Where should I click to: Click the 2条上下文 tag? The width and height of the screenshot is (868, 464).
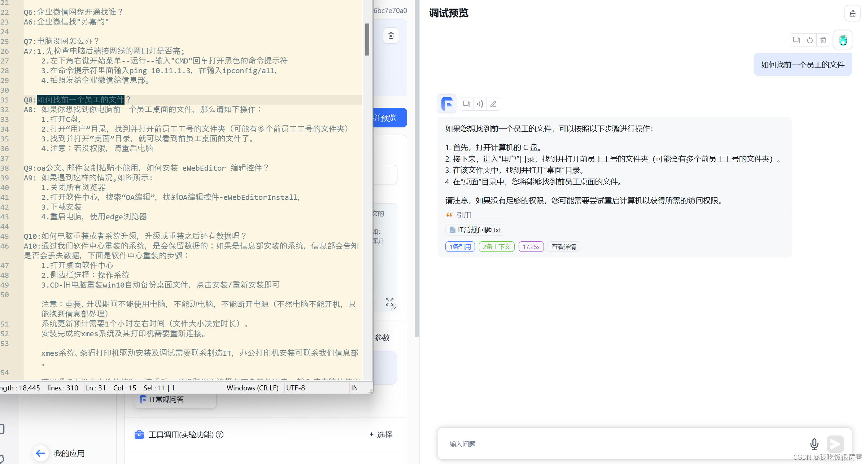pos(497,247)
